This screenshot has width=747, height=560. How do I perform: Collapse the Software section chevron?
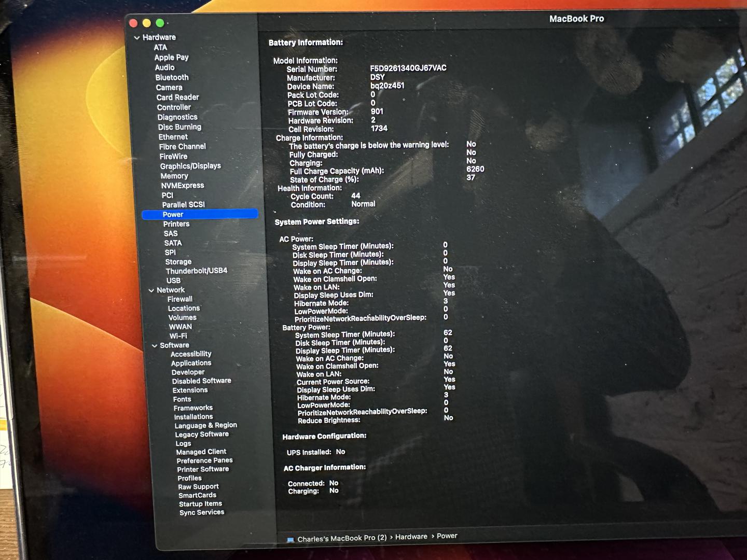point(155,346)
